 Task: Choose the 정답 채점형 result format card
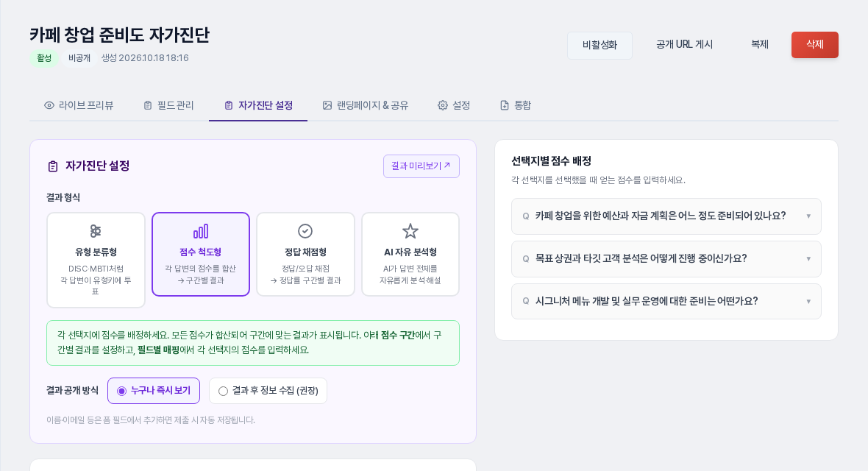(x=305, y=255)
